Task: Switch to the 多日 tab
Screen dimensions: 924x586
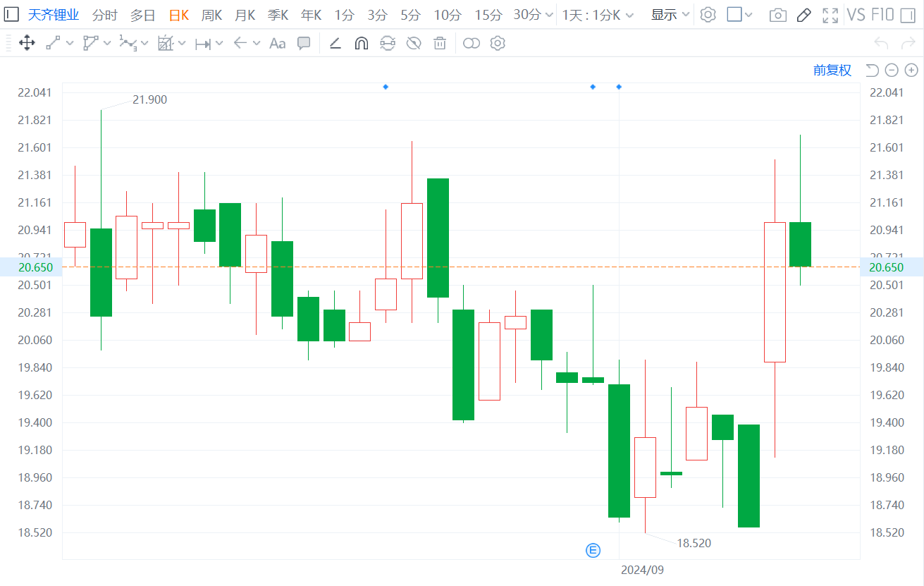Action: coord(142,15)
